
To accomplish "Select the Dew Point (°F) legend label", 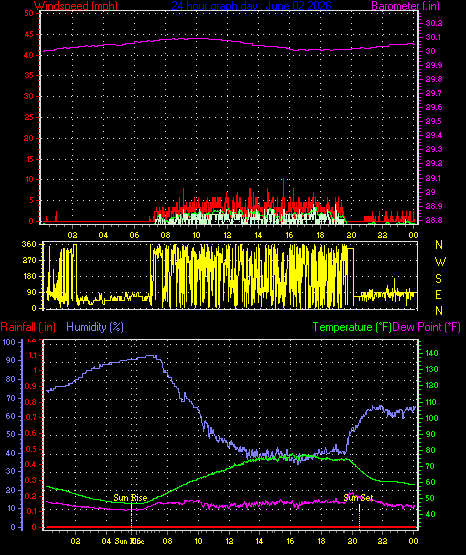I will pyautogui.click(x=427, y=327).
